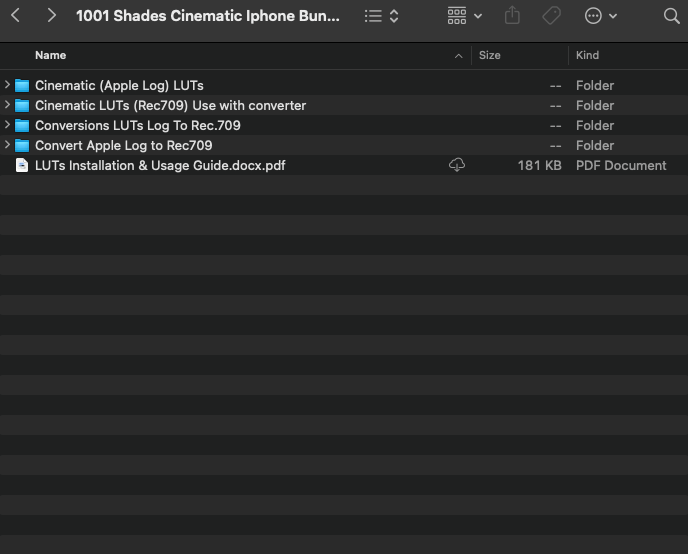Click the Search magnifier icon

(671, 16)
